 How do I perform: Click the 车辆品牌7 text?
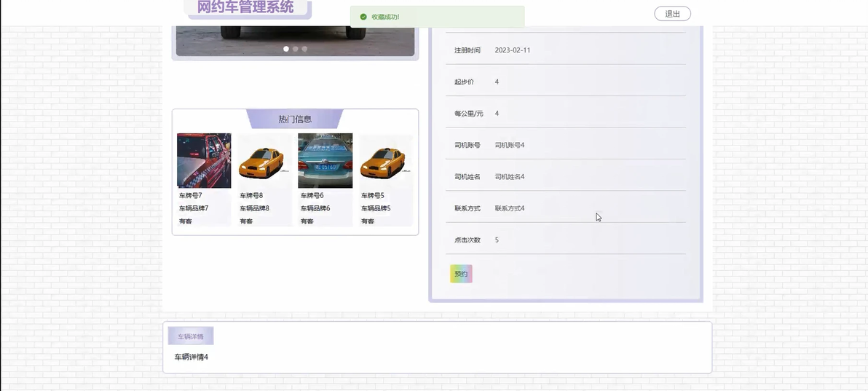click(194, 208)
